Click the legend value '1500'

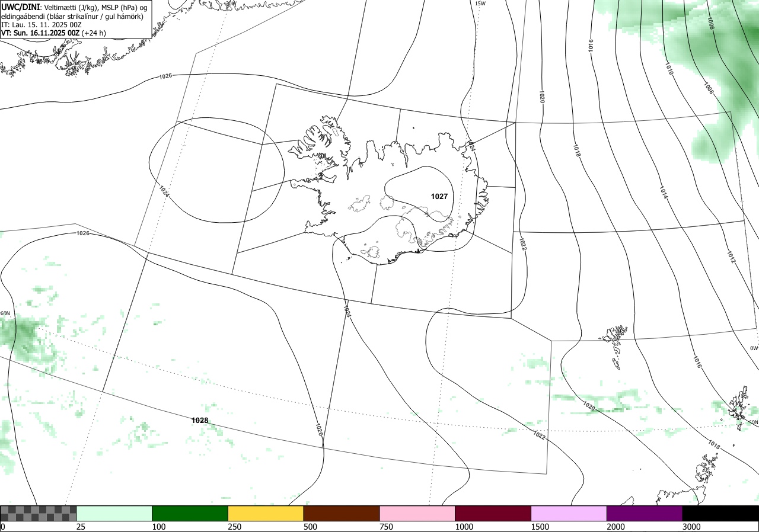pyautogui.click(x=540, y=527)
